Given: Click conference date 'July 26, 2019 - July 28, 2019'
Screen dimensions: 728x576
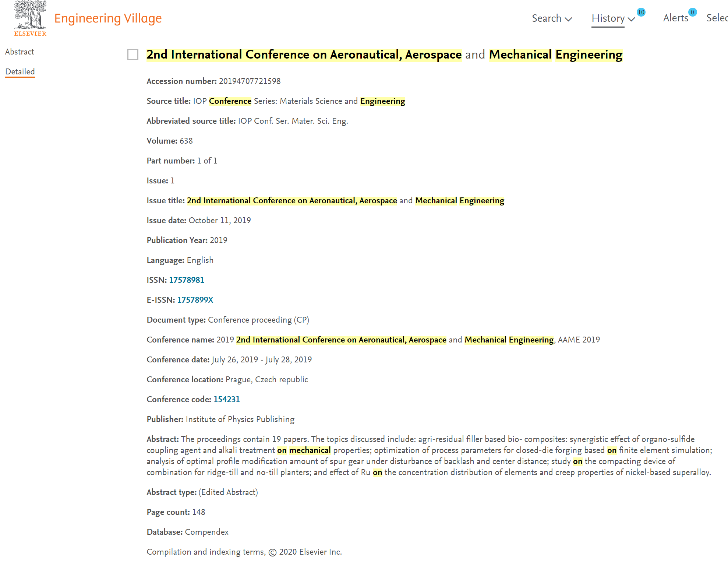Looking at the screenshot, I should pyautogui.click(x=262, y=359).
